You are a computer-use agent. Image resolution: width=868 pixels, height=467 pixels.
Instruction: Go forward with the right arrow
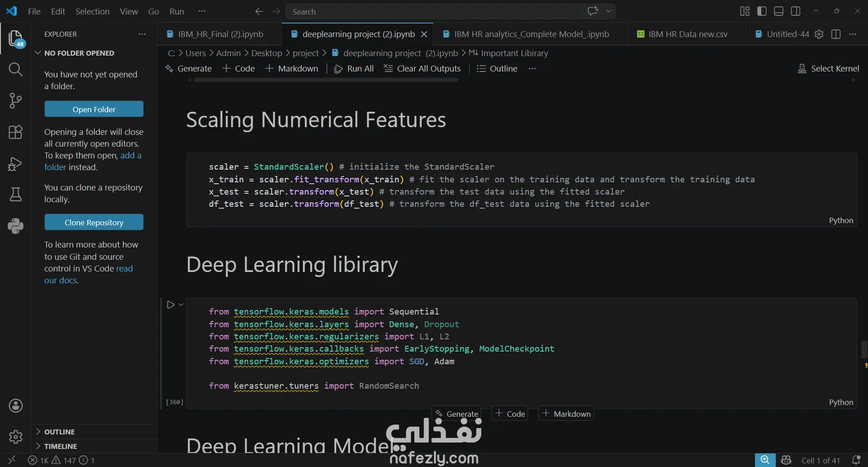coord(276,11)
